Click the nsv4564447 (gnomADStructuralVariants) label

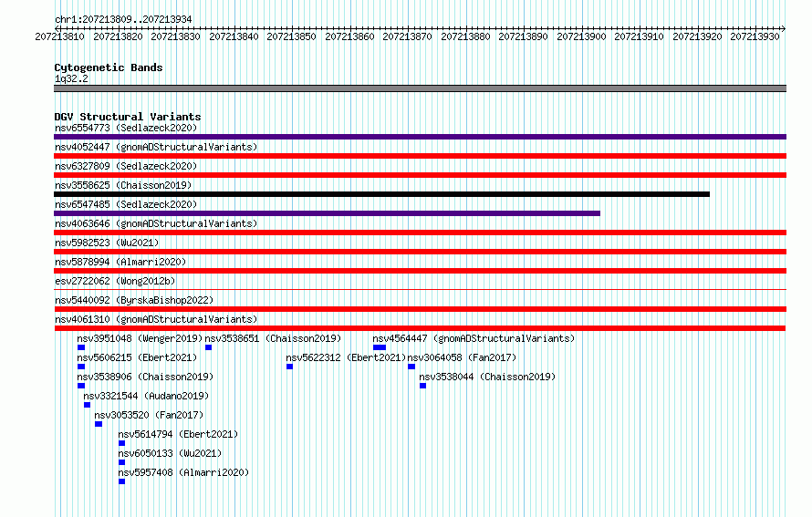474,338
